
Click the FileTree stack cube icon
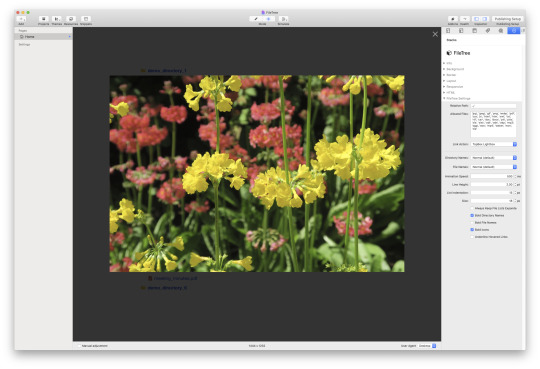449,53
